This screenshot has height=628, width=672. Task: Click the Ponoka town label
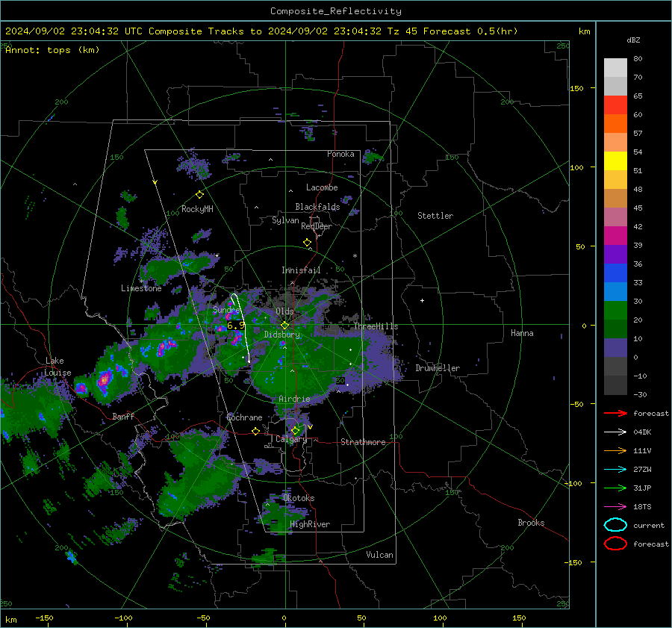click(x=340, y=154)
